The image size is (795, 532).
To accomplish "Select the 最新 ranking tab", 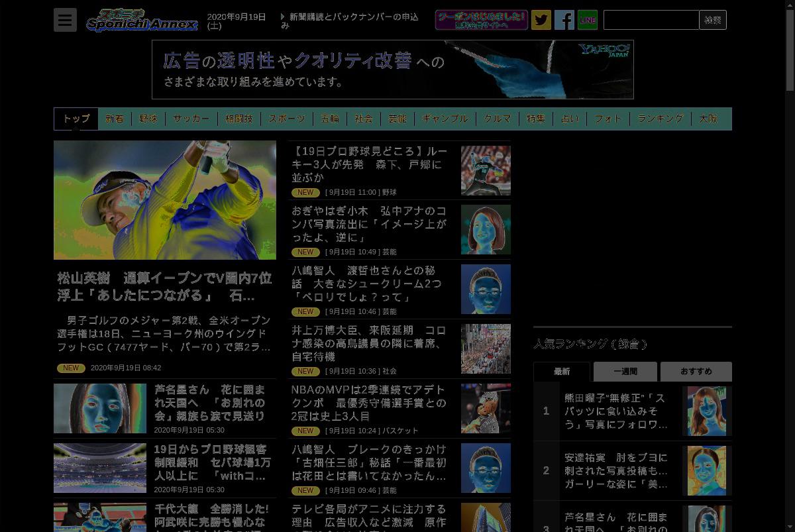I will 562,372.
